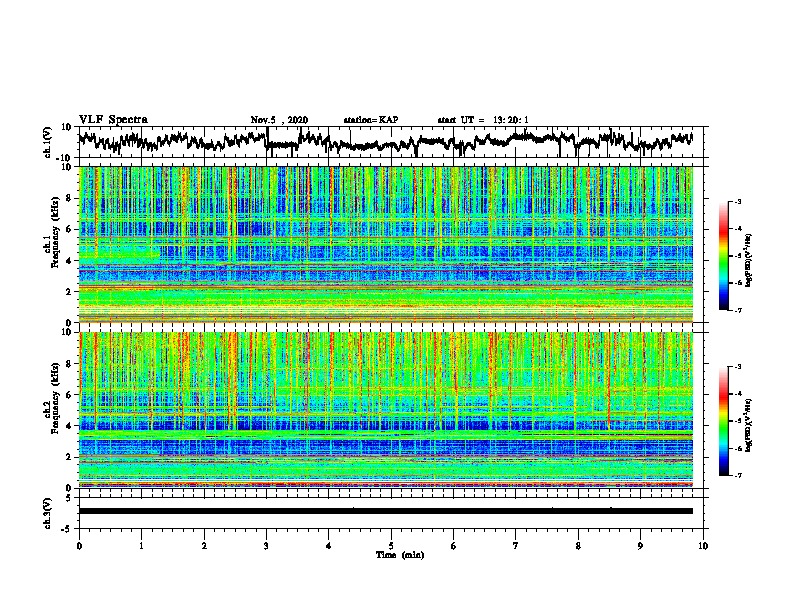Click the ch.2 color bar unit label
Screen dimensions: 792x612
click(x=750, y=426)
